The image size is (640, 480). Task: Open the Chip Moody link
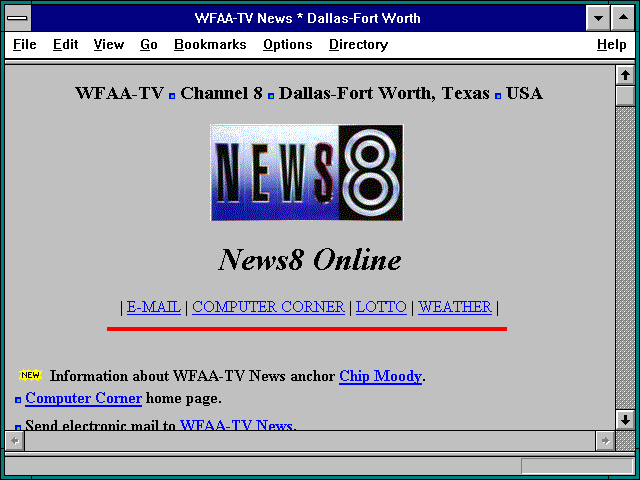tap(380, 376)
